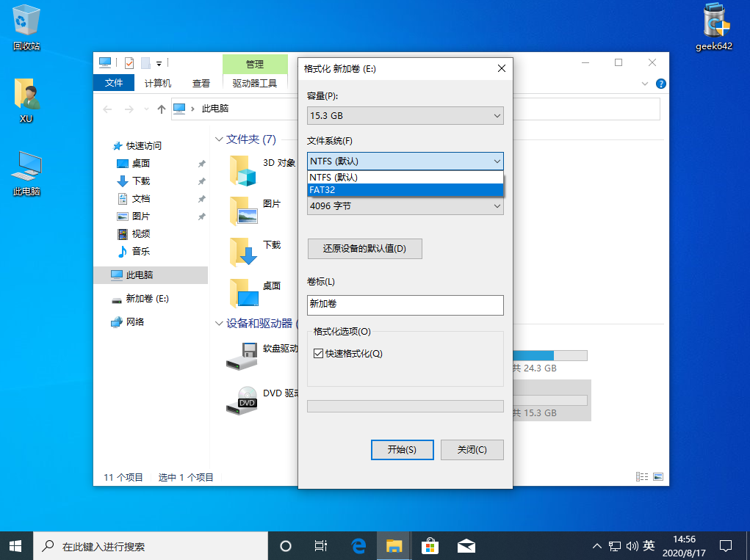Switch to details view icon
750x560 pixels.
[642, 476]
